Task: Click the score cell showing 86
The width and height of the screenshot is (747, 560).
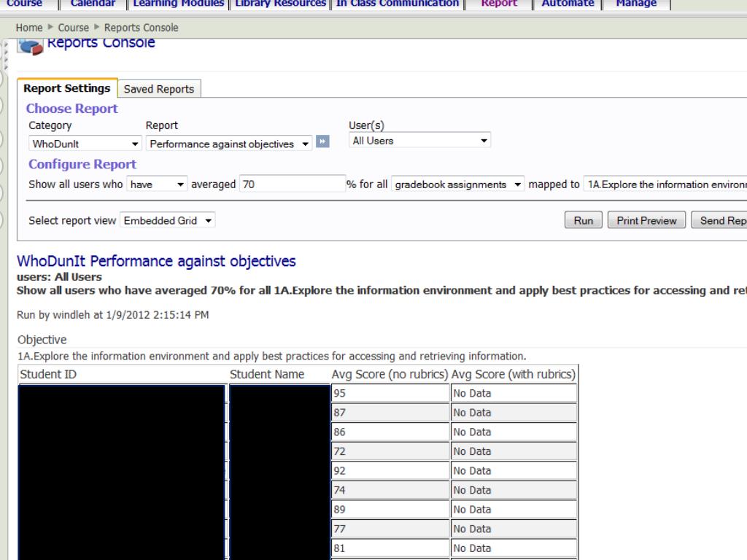Action: [x=390, y=432]
